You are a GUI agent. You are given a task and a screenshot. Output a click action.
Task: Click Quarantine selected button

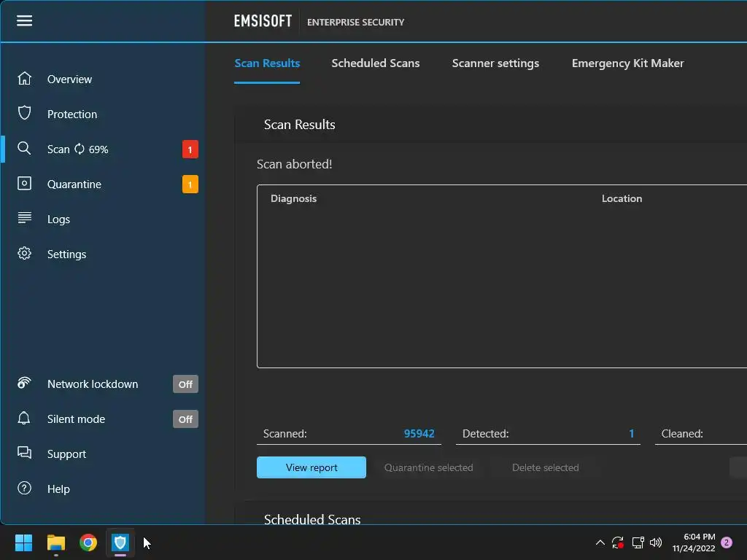pos(429,467)
